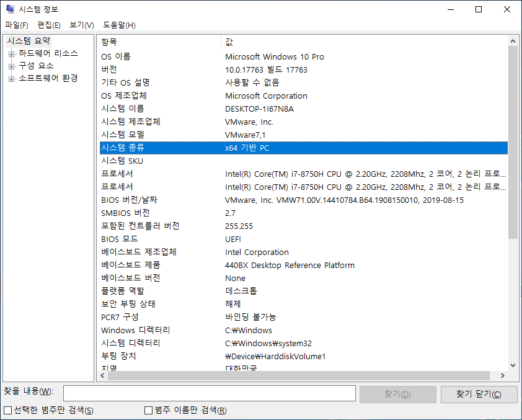This screenshot has width=522, height=420.
Task: Click the 바인딩 불가능 value
Action: tap(250, 317)
